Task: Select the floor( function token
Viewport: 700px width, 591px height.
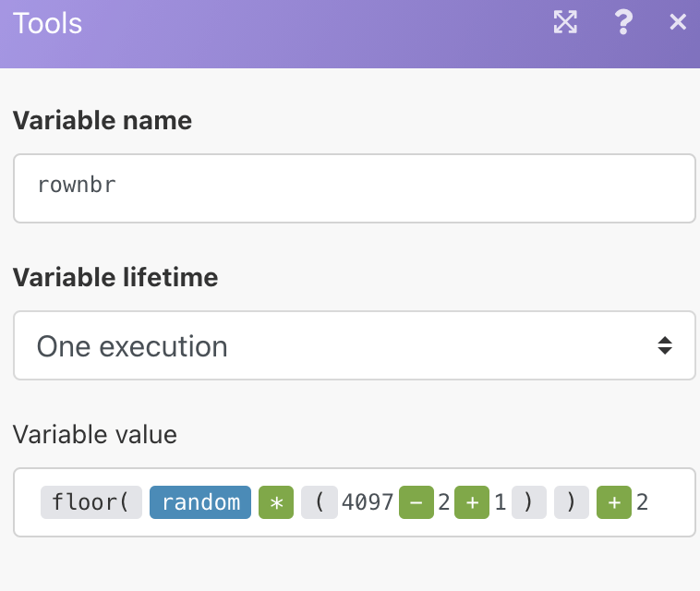Action: (91, 502)
